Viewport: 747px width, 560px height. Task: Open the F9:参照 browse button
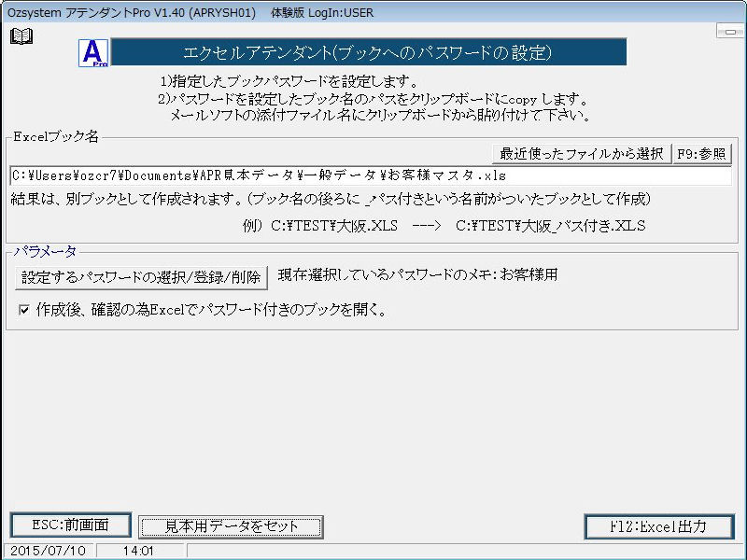[x=702, y=154]
